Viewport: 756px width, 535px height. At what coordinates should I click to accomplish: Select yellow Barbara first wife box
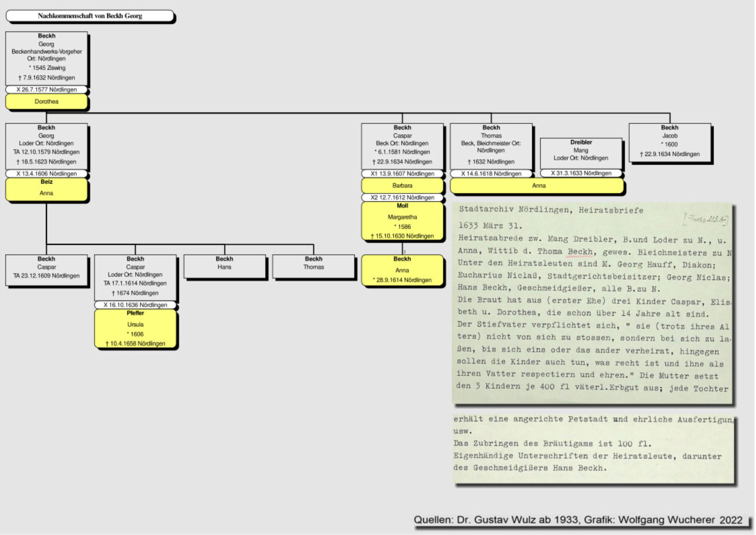tap(402, 186)
